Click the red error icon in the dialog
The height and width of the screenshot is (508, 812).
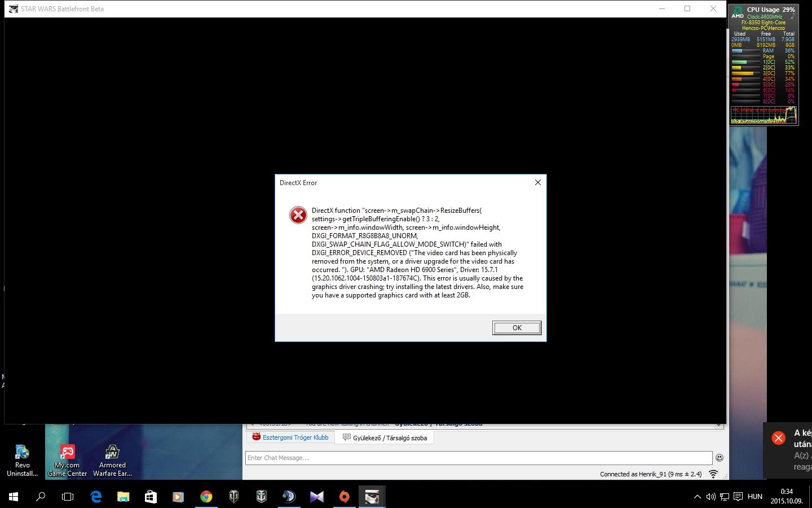click(298, 214)
